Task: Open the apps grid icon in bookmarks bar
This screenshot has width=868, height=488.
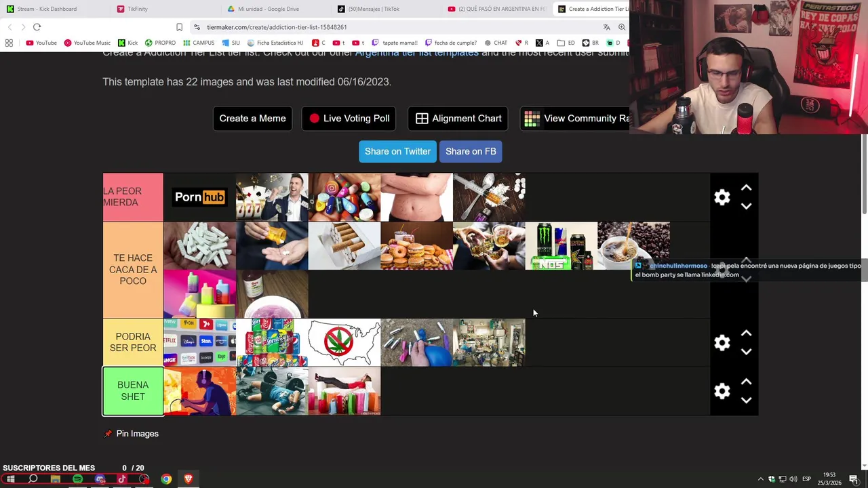Action: [x=9, y=43]
